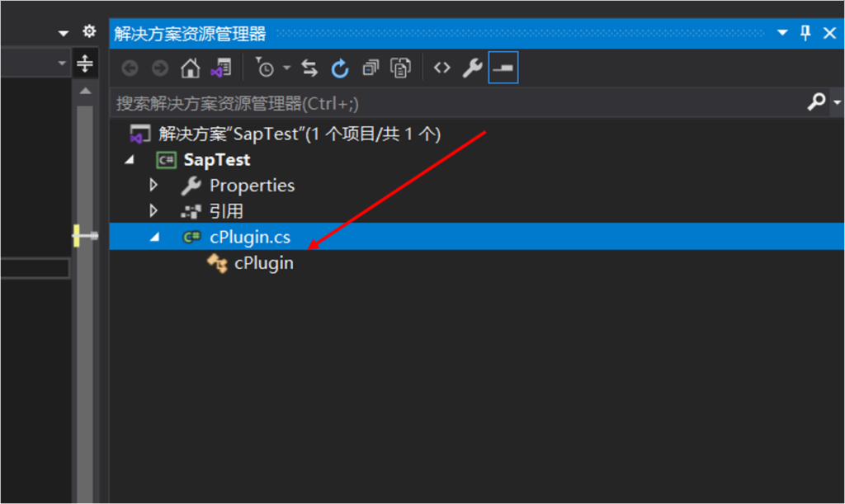Click the editor settings gear icon
Viewport: 845px width, 504px height.
tap(89, 32)
